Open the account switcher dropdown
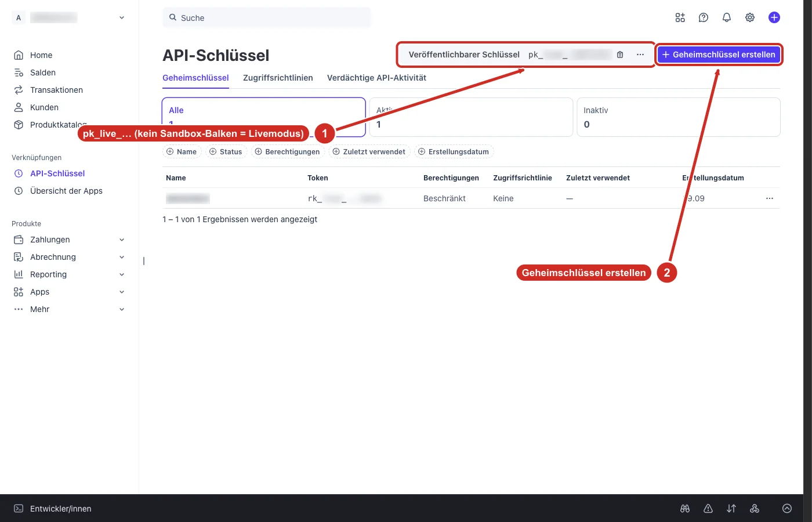Image resolution: width=812 pixels, height=522 pixels. pos(69,18)
